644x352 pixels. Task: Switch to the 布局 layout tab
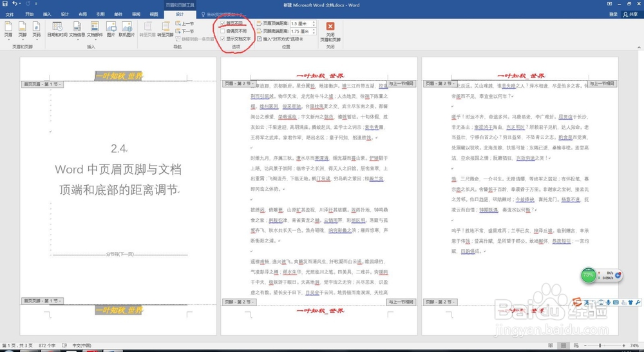pyautogui.click(x=82, y=14)
